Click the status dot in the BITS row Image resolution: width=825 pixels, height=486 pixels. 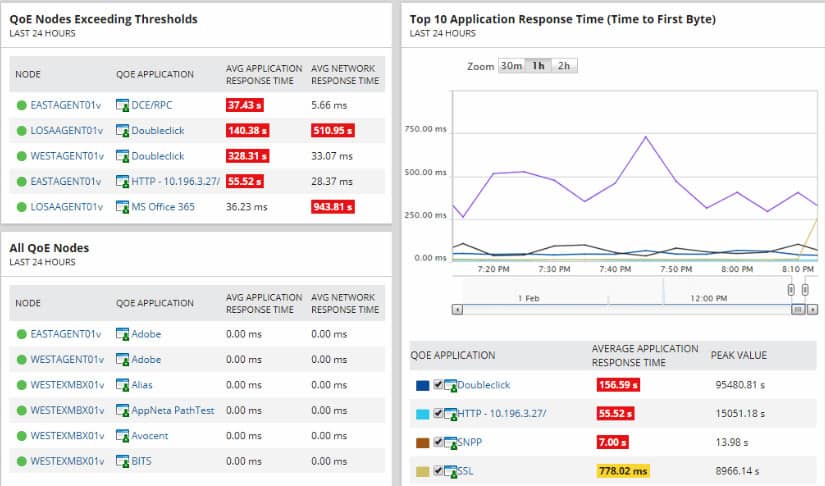pos(22,461)
